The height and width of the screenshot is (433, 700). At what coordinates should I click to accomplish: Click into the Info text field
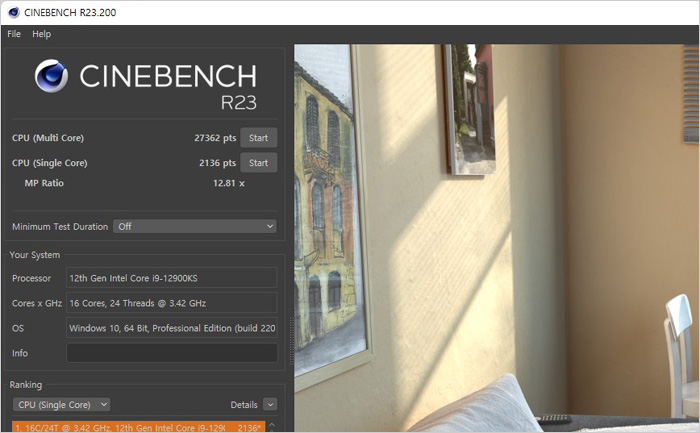click(x=172, y=353)
